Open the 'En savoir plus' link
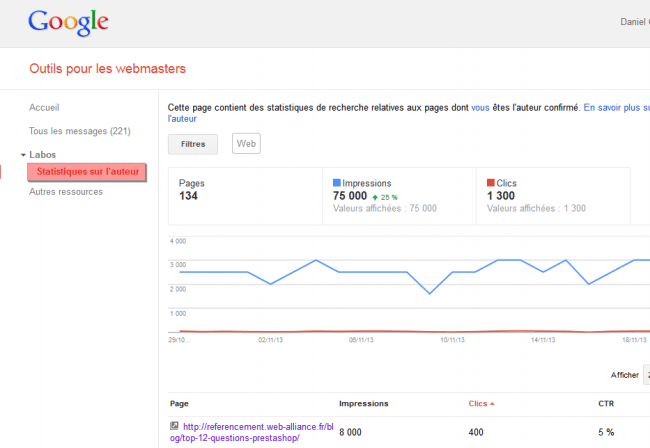This screenshot has width=650, height=448. (x=615, y=106)
